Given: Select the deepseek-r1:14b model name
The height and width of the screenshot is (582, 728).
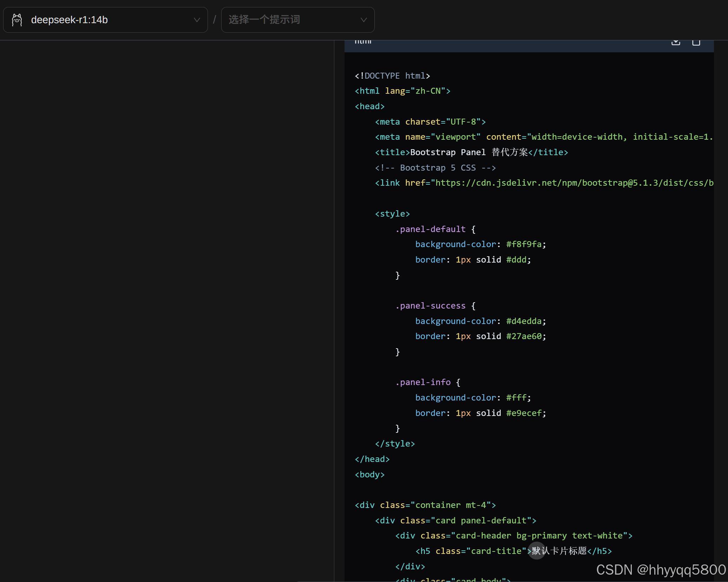Looking at the screenshot, I should coord(70,20).
